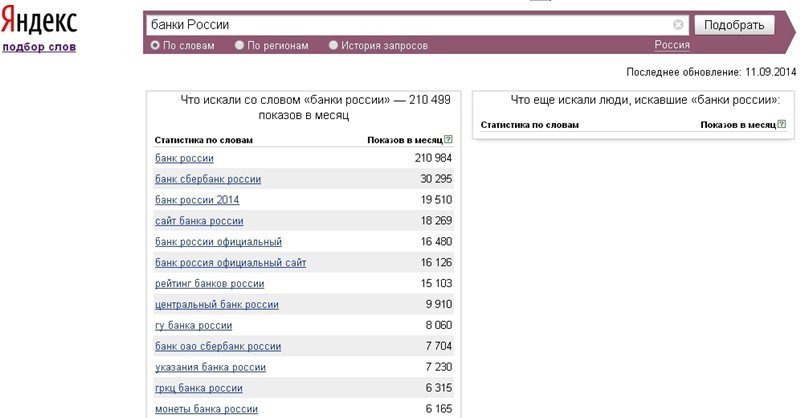Click the 'Что еще искали люди' heading
The height and width of the screenshot is (418, 800).
(x=645, y=100)
